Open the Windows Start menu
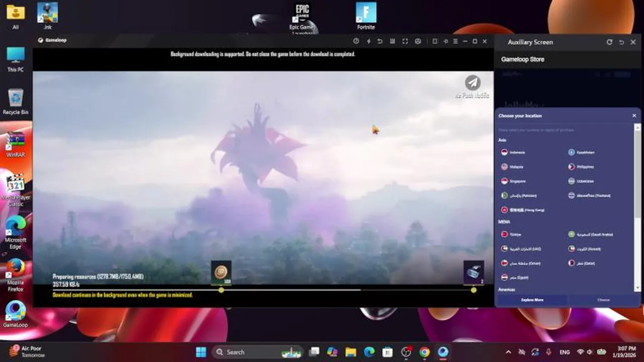This screenshot has height=362, width=644. tap(201, 352)
